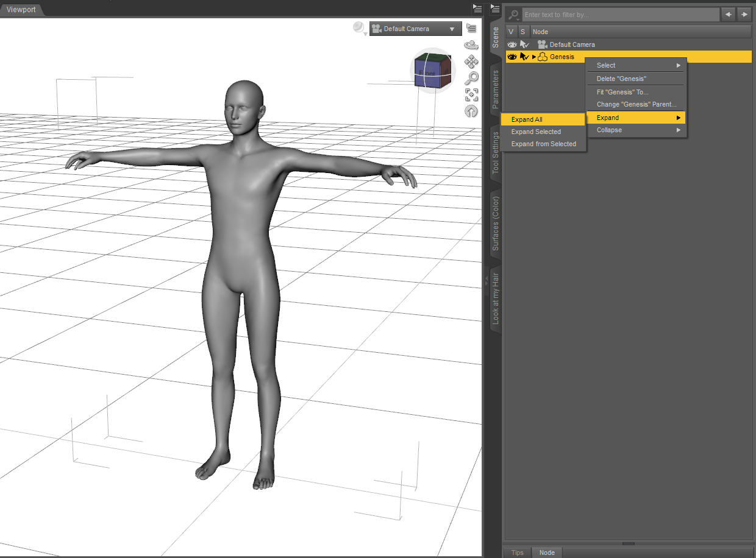
Task: Toggle visibility eye for Default Camera
Action: (512, 44)
